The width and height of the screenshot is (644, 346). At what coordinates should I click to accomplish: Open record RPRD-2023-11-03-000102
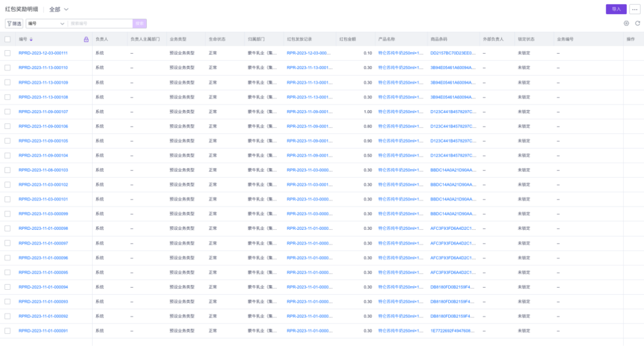(x=43, y=185)
